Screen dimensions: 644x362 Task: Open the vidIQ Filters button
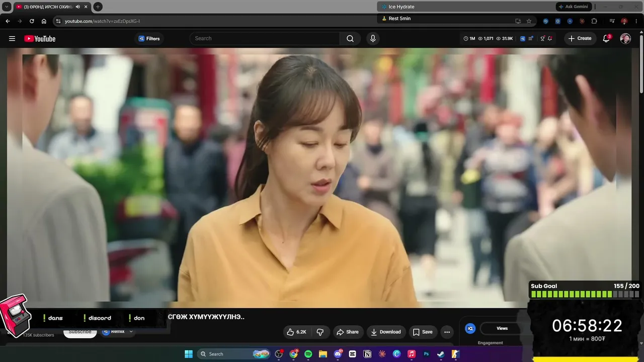(149, 39)
